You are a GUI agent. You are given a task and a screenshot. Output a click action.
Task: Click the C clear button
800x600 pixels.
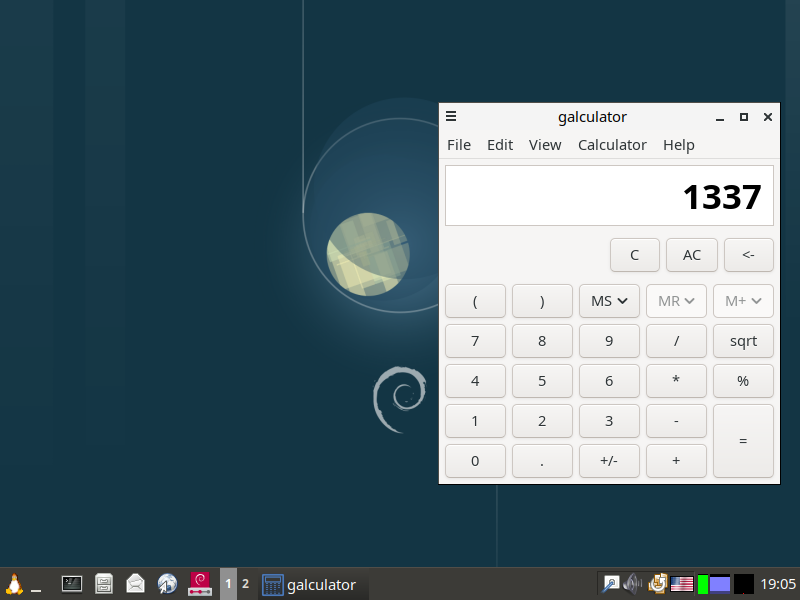coord(635,255)
